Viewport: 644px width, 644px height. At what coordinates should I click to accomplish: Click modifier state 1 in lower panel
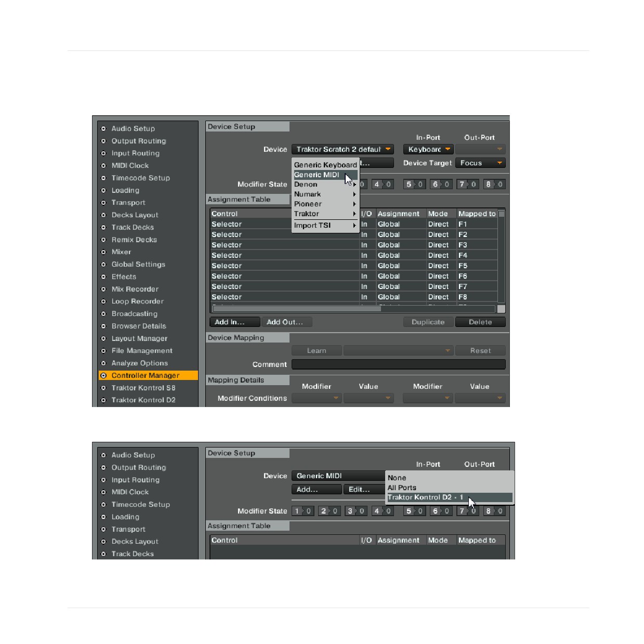pos(303,511)
